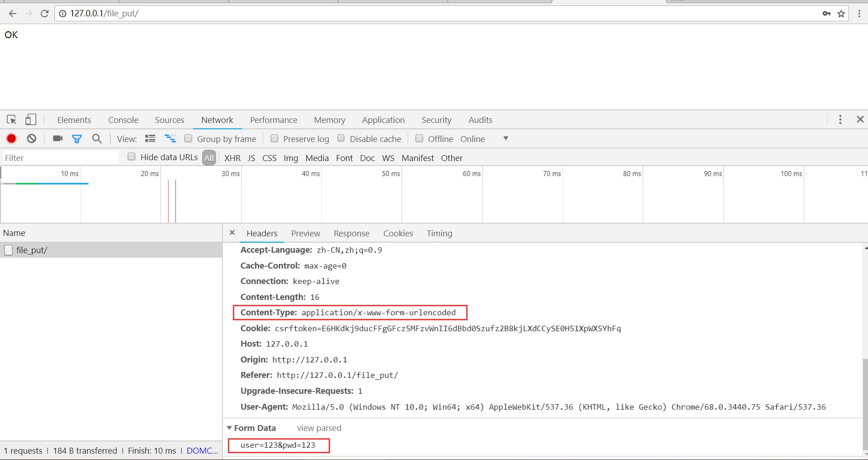
Task: Select the inspect element picker icon
Action: pos(12,120)
